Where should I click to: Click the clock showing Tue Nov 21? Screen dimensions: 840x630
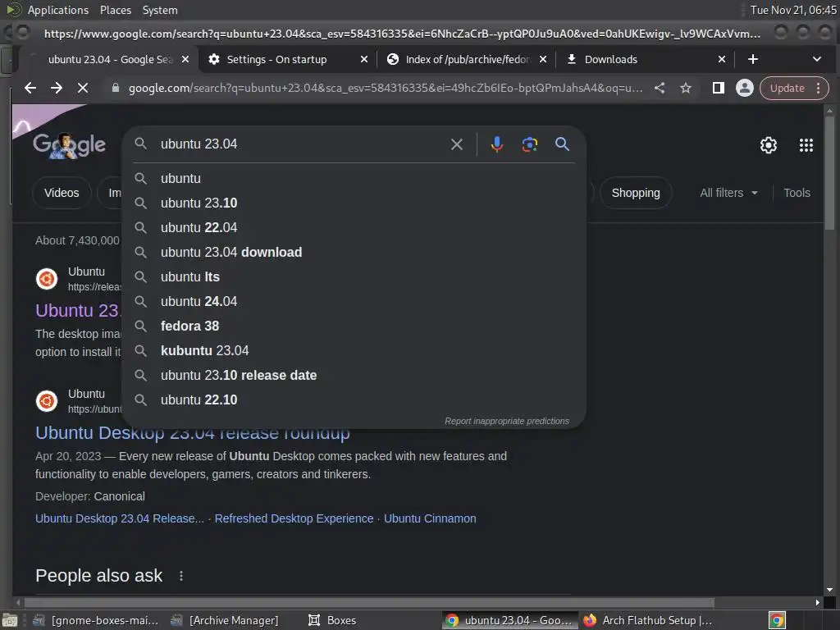point(793,10)
